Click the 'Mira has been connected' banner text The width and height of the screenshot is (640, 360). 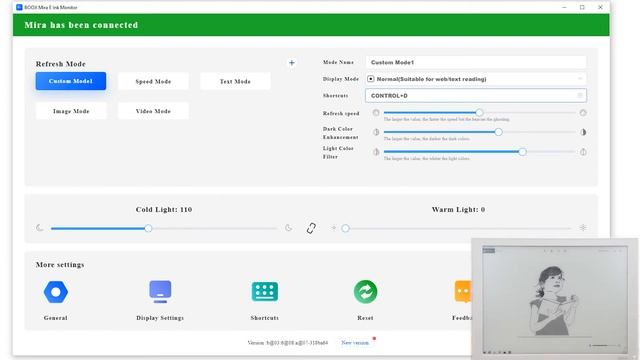81,25
